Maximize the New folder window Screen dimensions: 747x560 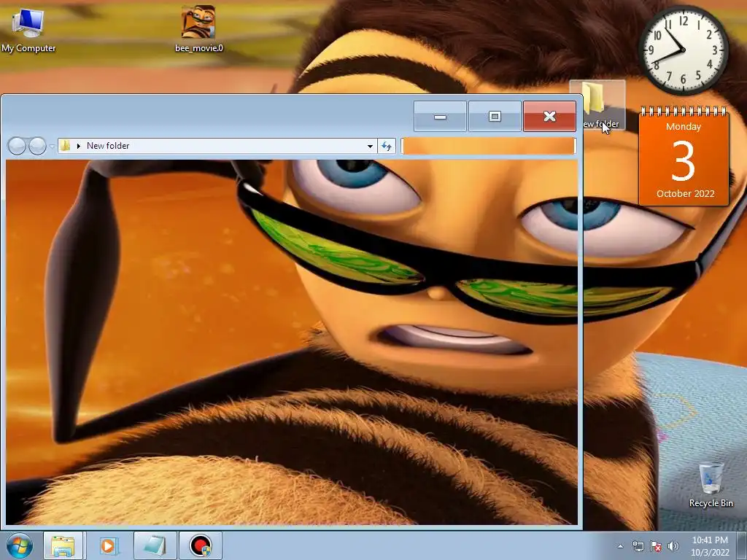click(495, 116)
